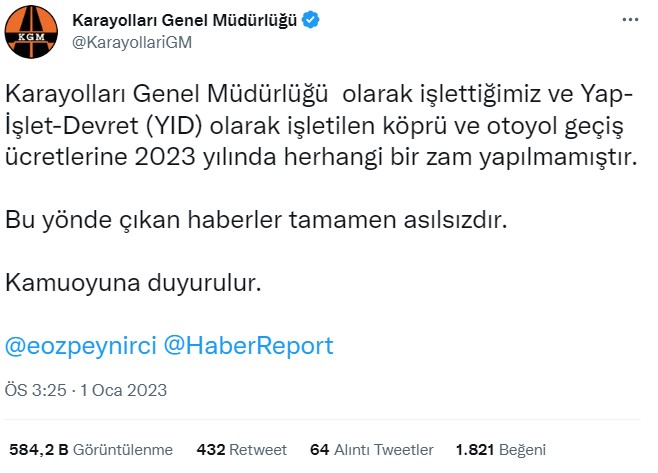Image resolution: width=658 pixels, height=473 pixels.
Task: Click the word "ücretlerine" in the tweet
Action: coord(67,158)
